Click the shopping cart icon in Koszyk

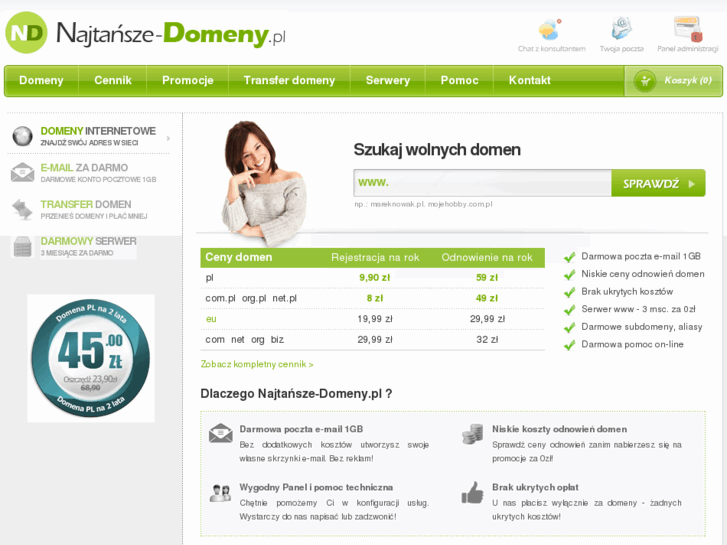(644, 81)
